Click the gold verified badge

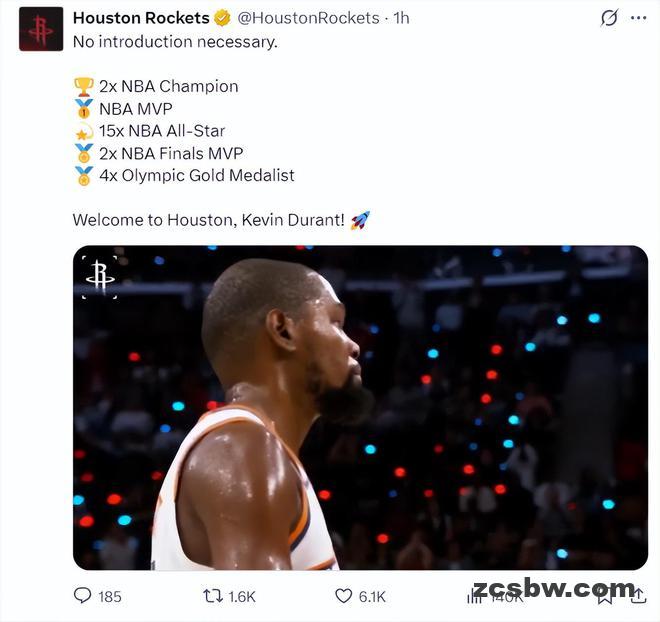(x=222, y=18)
